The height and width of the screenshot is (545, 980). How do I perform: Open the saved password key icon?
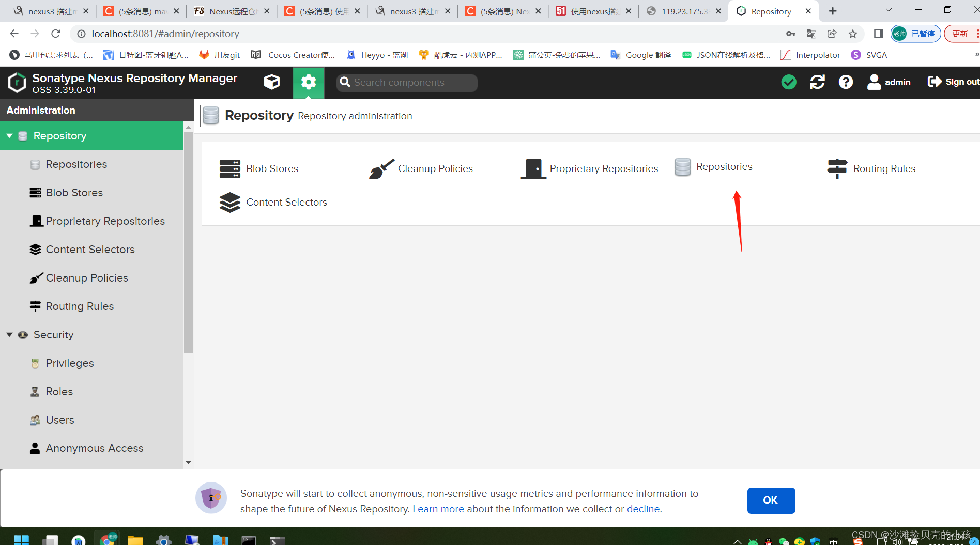coord(791,34)
